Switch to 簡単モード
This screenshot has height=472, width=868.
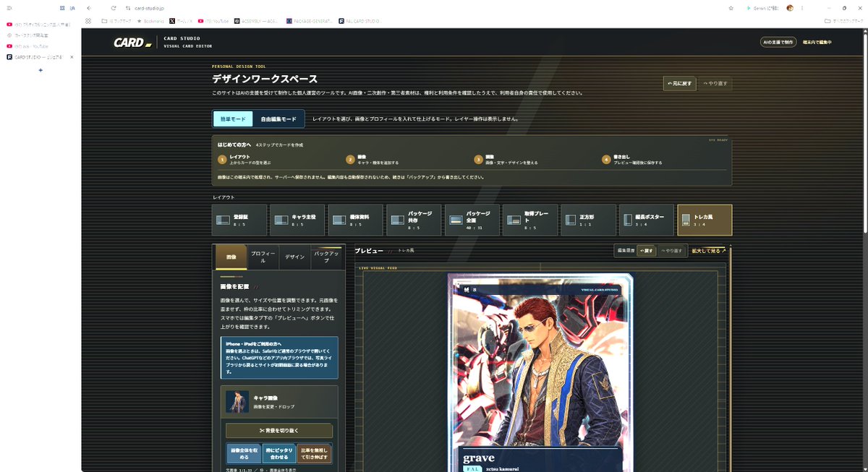click(x=233, y=119)
